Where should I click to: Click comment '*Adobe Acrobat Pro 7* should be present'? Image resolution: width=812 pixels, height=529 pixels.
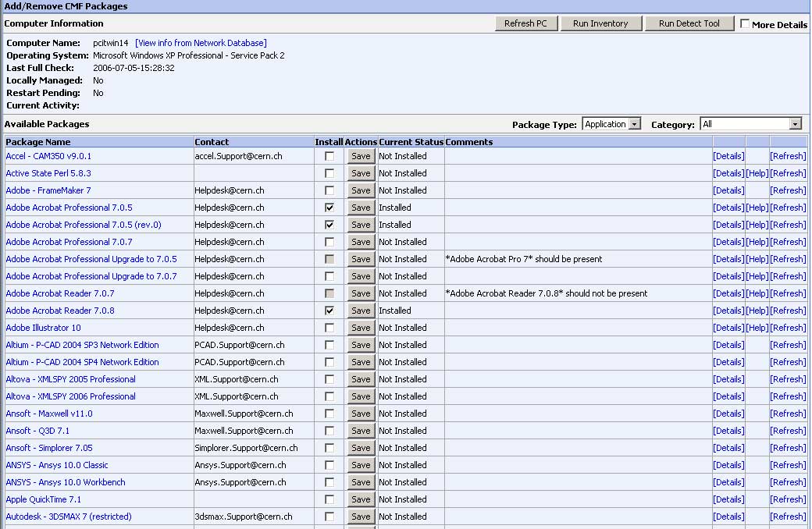524,259
